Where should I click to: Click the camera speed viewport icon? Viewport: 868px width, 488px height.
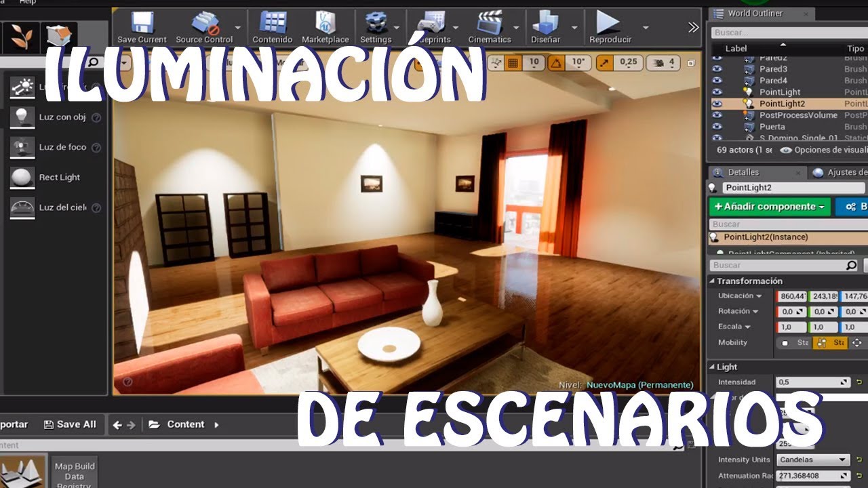[x=657, y=62]
